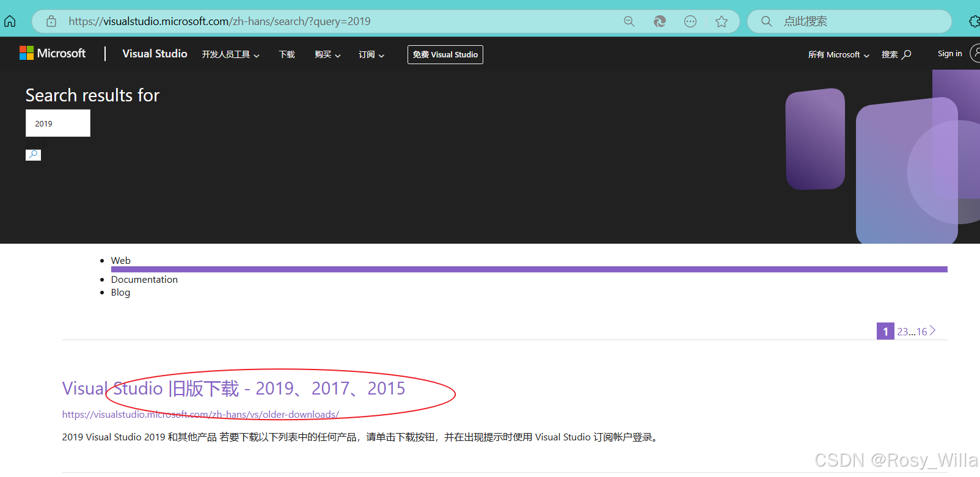The height and width of the screenshot is (477, 980).
Task: Go to next results page arrow
Action: [933, 330]
